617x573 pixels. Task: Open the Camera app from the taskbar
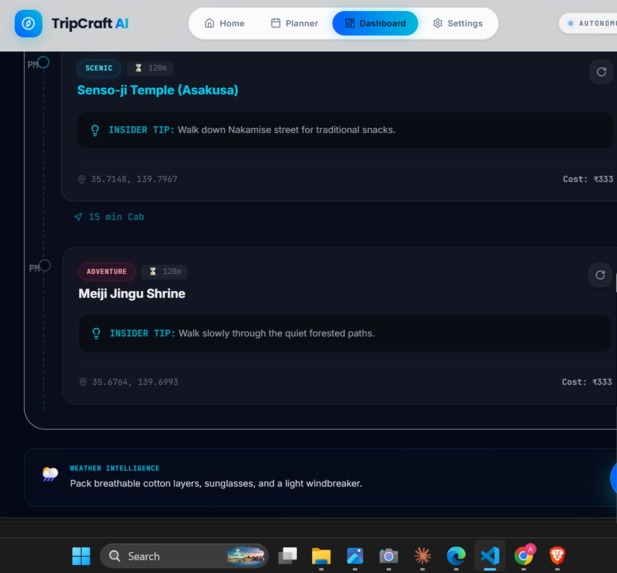(388, 556)
